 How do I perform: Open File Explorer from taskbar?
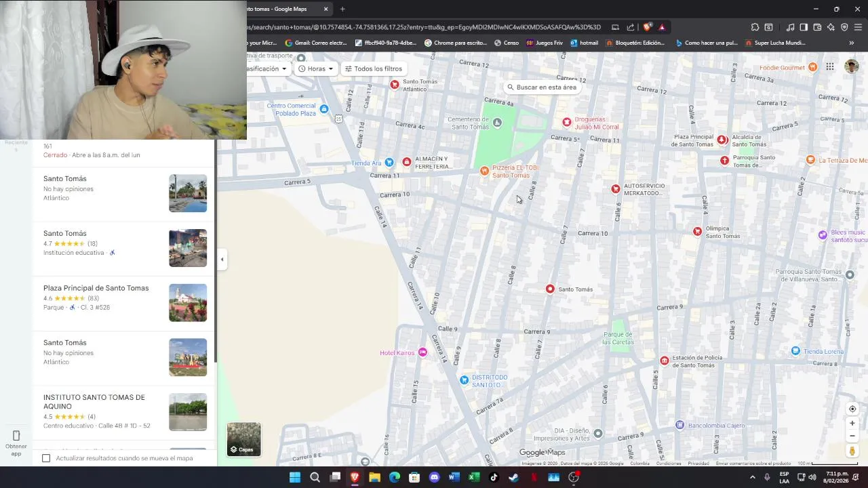point(374,477)
